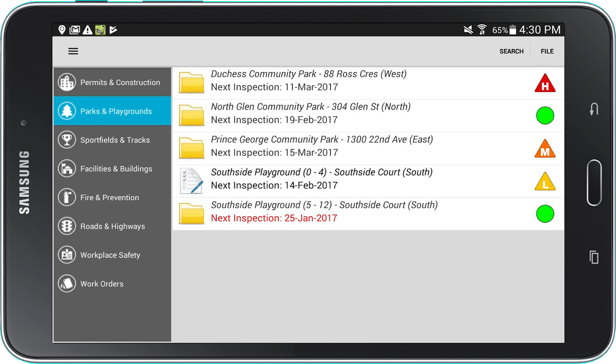Click the green status circle for Southside Playground (5 - 12)
This screenshot has width=616, height=364.
pos(545,214)
